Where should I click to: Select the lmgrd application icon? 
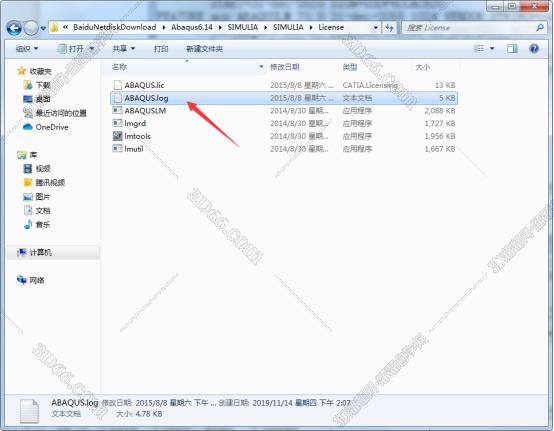[117, 123]
